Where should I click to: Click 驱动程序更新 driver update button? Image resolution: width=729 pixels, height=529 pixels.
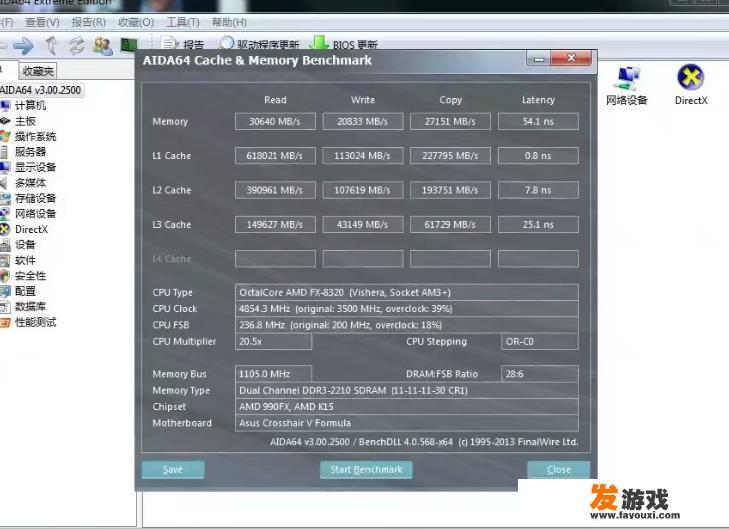click(x=258, y=44)
